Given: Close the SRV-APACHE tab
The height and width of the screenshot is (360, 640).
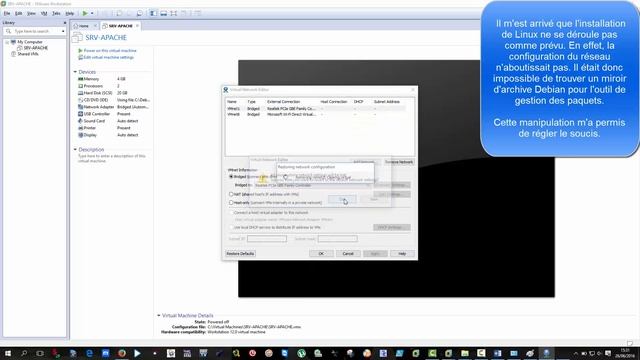Looking at the screenshot, I should 138,26.
